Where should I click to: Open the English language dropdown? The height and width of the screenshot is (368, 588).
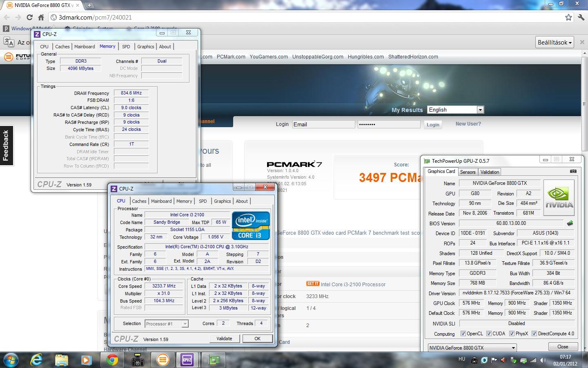point(455,110)
